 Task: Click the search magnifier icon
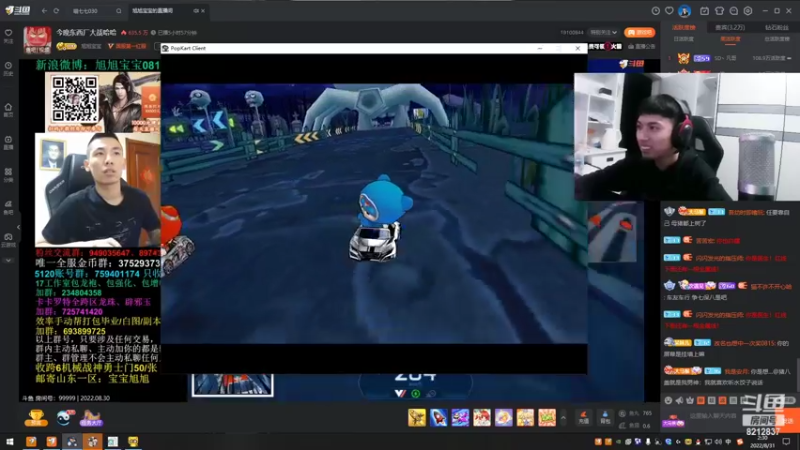[118, 11]
